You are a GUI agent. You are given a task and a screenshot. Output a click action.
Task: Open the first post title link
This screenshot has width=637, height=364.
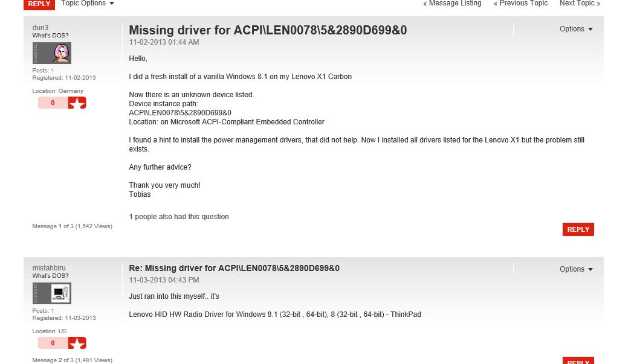click(x=268, y=30)
